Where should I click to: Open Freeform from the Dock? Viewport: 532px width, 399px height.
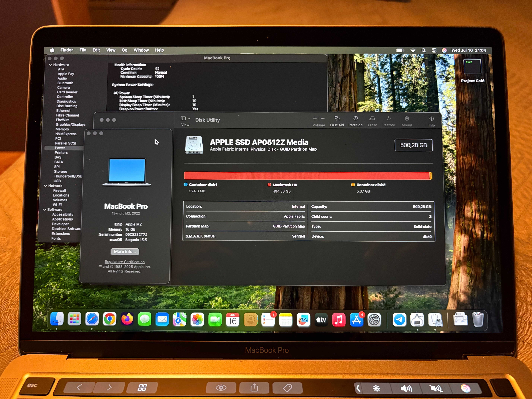click(x=304, y=320)
